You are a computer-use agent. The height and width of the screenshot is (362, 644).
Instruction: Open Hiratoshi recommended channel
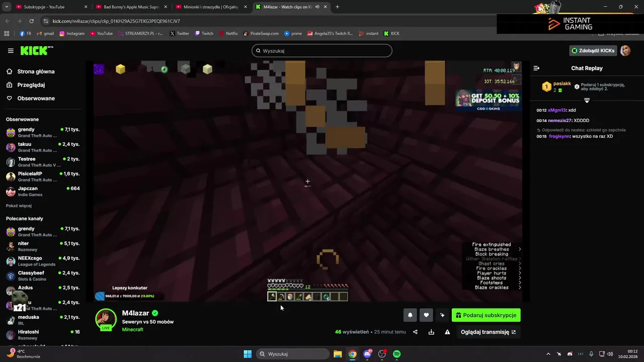[43, 335]
